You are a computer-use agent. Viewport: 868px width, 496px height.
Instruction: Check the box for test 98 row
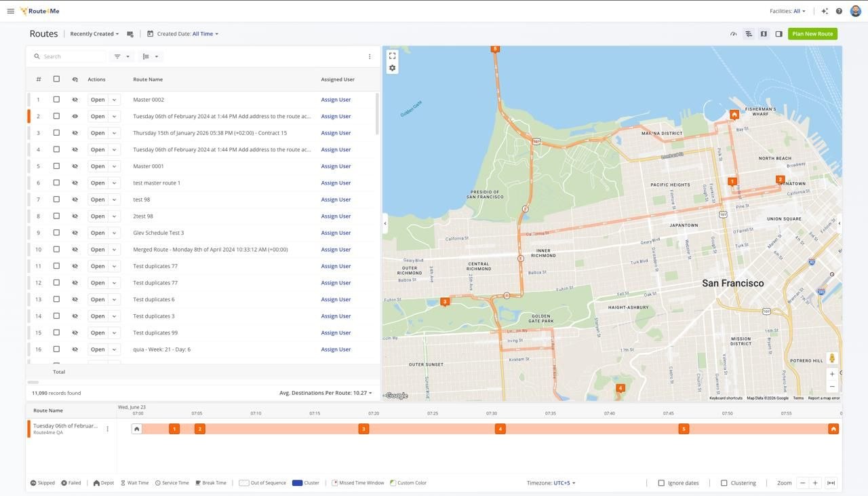click(x=56, y=199)
